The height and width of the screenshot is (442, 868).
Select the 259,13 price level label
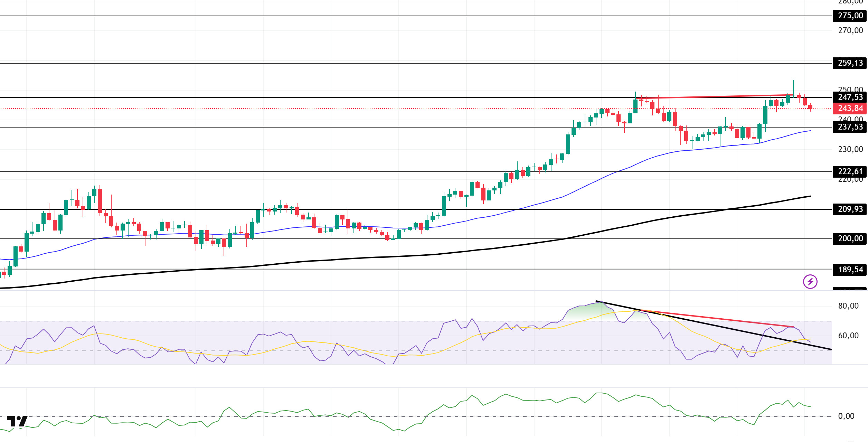[x=850, y=63]
